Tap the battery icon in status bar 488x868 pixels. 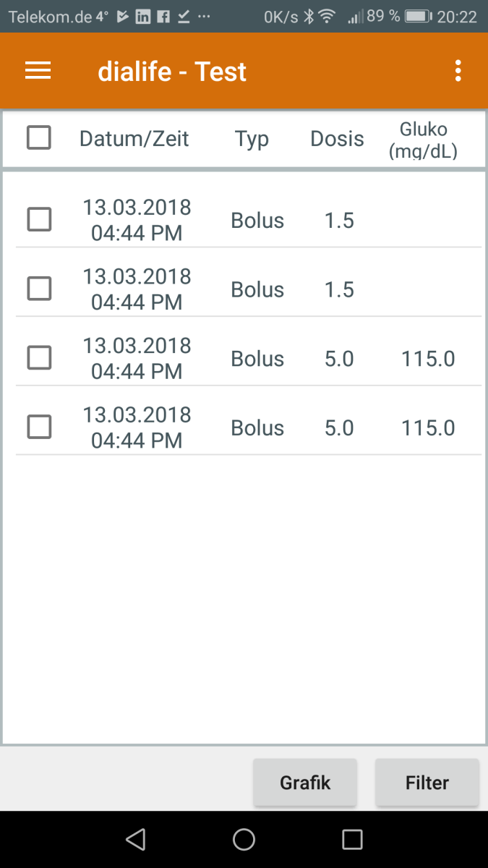click(x=418, y=17)
